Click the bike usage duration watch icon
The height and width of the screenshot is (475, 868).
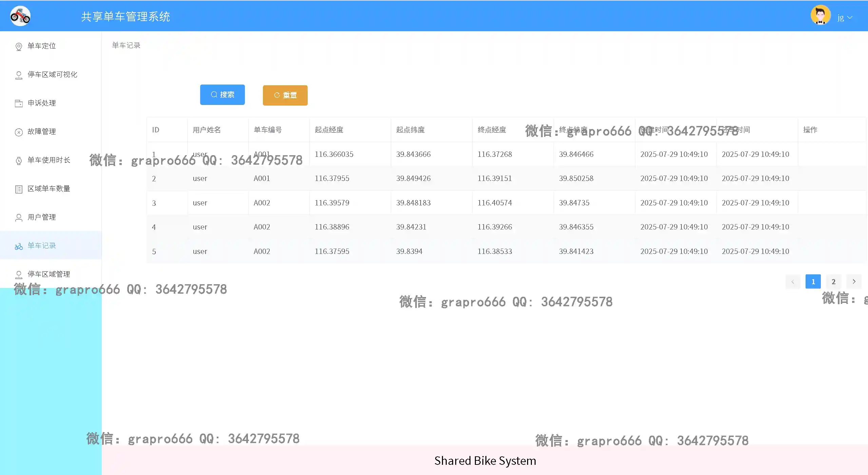coord(19,161)
